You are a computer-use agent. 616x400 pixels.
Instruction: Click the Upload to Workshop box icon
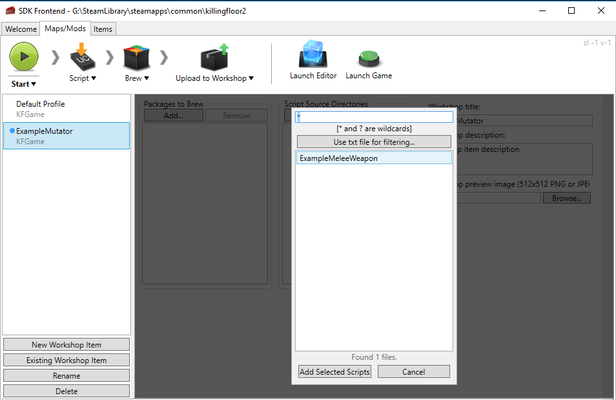point(214,57)
